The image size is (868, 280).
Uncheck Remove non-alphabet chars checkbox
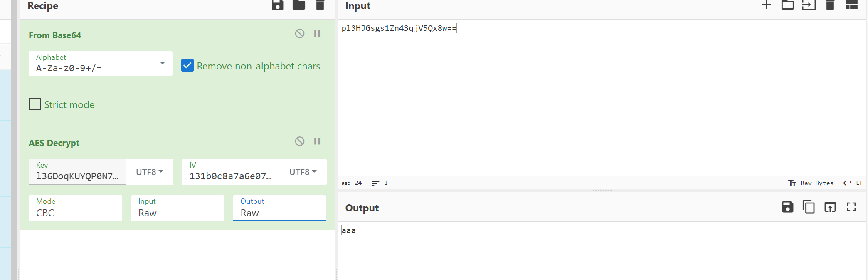point(187,66)
